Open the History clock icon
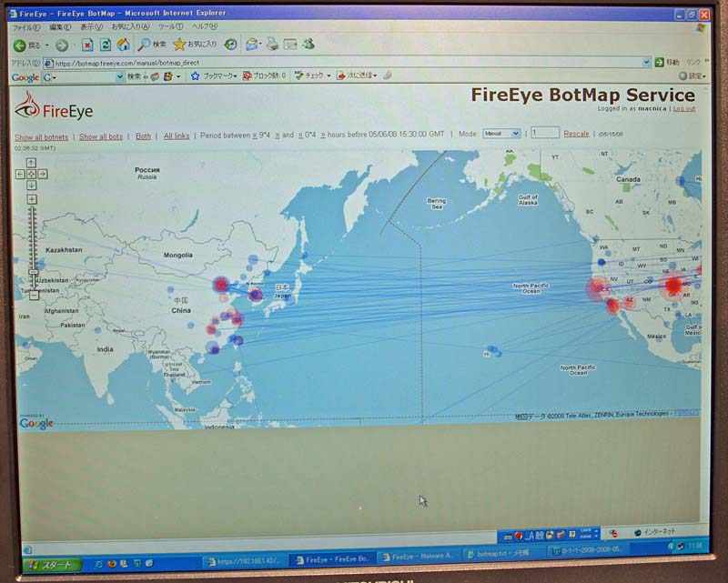The width and height of the screenshot is (728, 583). 230,44
